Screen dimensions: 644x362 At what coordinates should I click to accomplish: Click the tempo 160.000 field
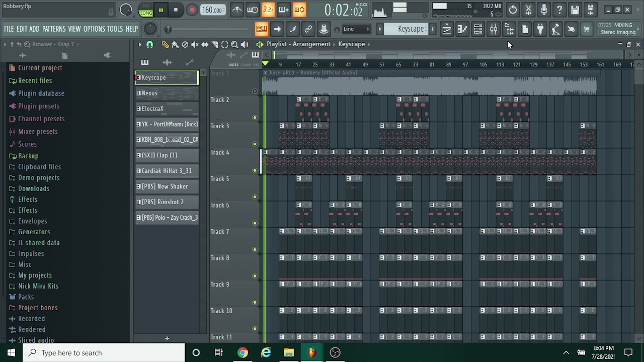(x=213, y=10)
